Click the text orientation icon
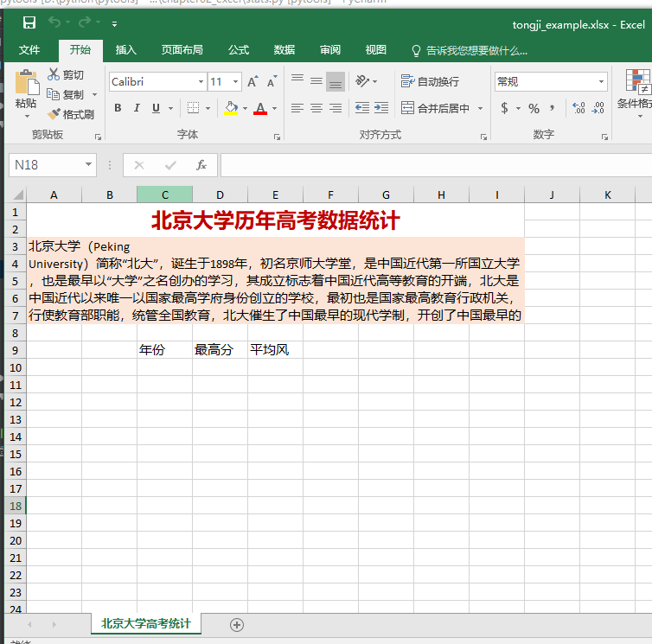652x644 pixels. click(x=362, y=80)
